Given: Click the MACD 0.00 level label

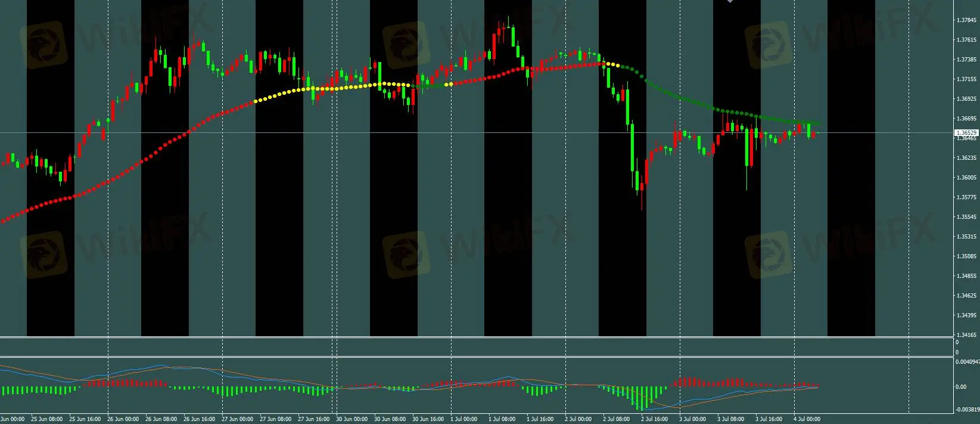Looking at the screenshot, I should coord(961,387).
